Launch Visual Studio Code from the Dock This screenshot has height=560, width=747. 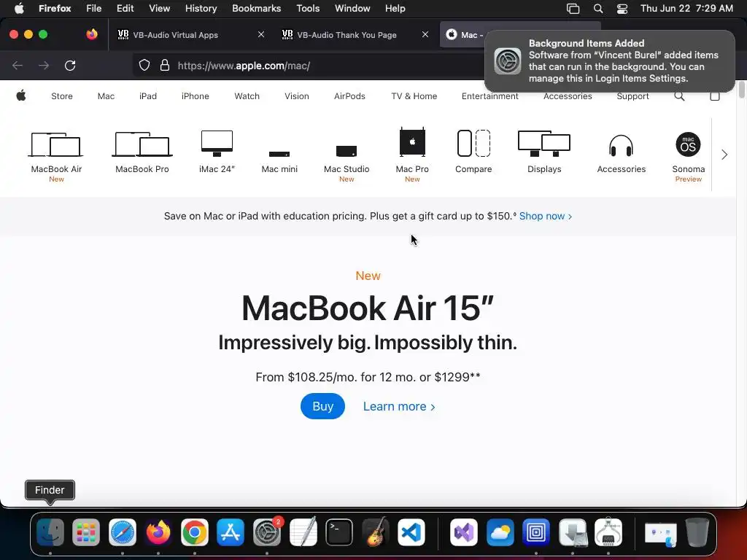[x=411, y=532]
